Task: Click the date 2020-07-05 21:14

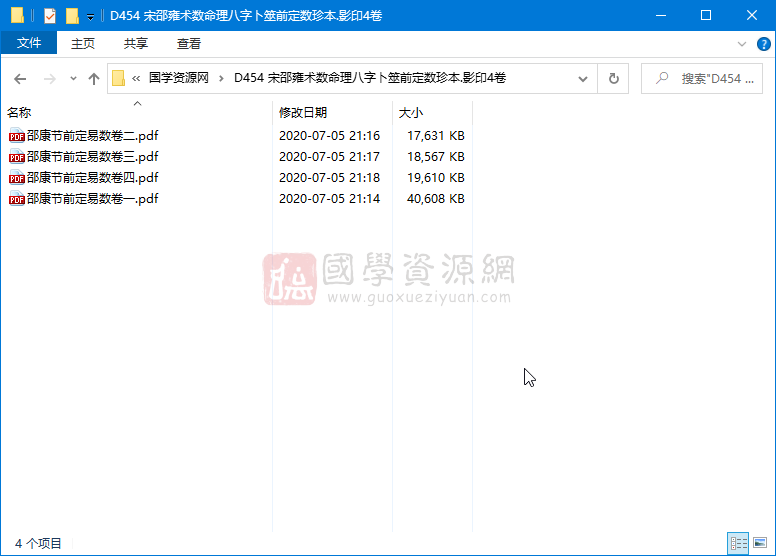Action: point(330,199)
